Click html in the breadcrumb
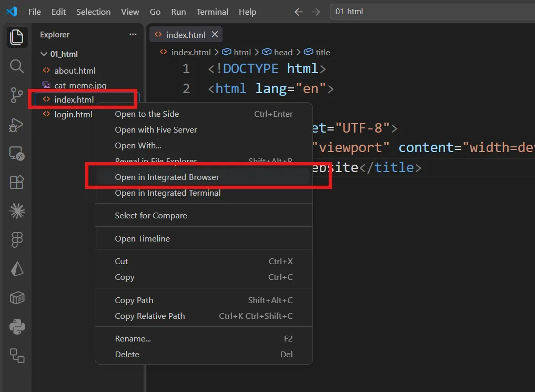535x392 pixels. [x=243, y=52]
